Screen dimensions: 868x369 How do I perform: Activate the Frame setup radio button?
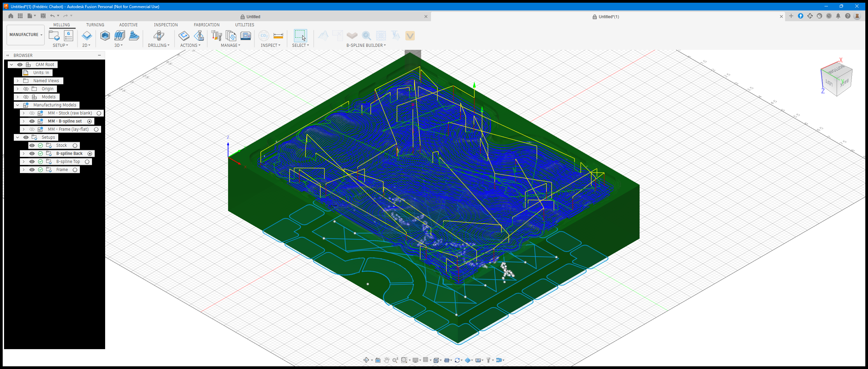click(75, 170)
